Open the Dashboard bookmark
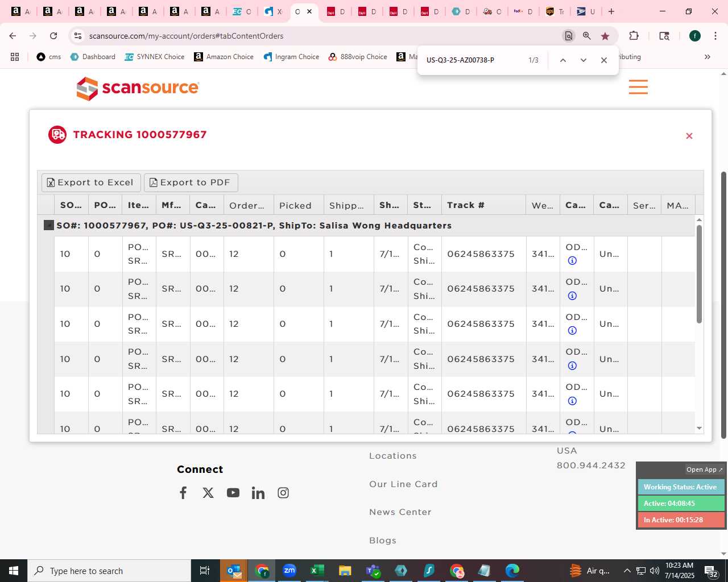This screenshot has height=582, width=728. click(x=93, y=57)
